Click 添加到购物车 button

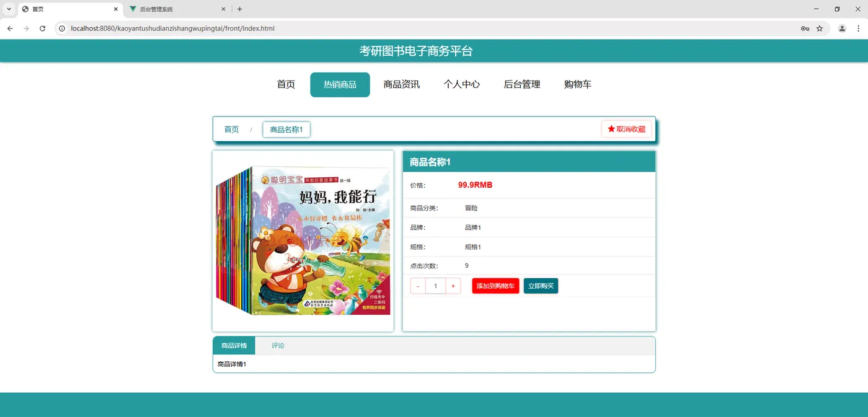pos(495,286)
